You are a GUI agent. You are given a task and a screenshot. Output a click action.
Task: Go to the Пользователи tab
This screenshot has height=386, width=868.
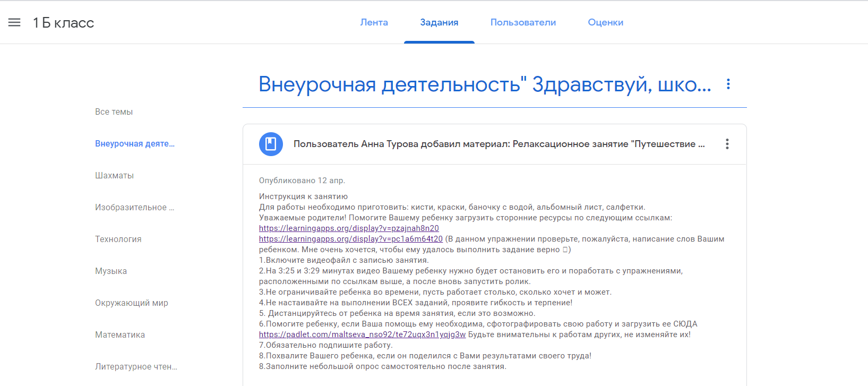point(523,22)
